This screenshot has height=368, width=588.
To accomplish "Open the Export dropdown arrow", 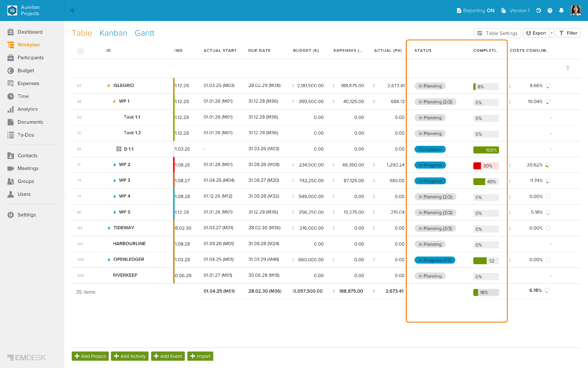I will 552,33.
